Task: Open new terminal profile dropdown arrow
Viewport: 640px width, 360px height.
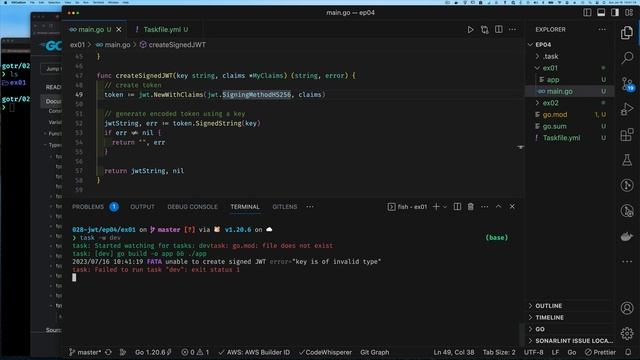Action: coord(445,207)
